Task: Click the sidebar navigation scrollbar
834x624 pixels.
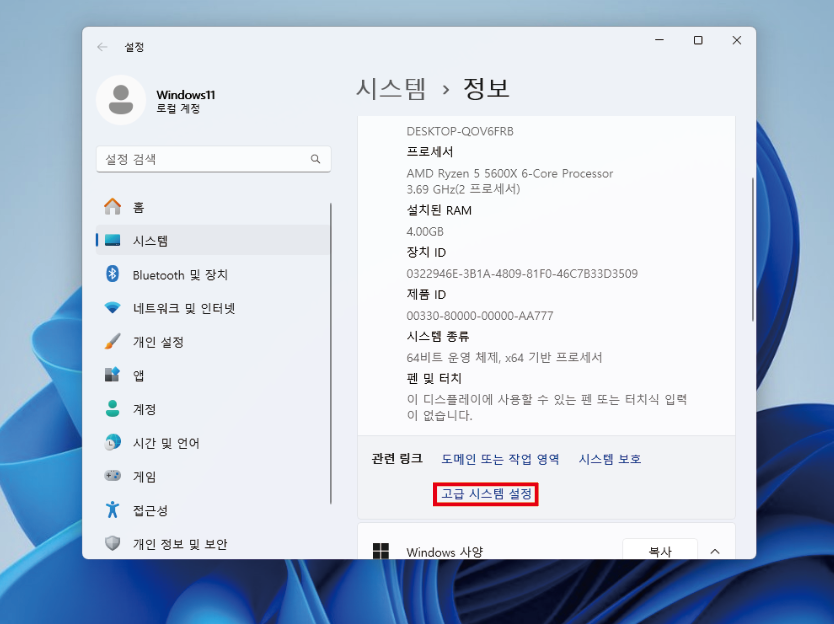Action: [330, 353]
